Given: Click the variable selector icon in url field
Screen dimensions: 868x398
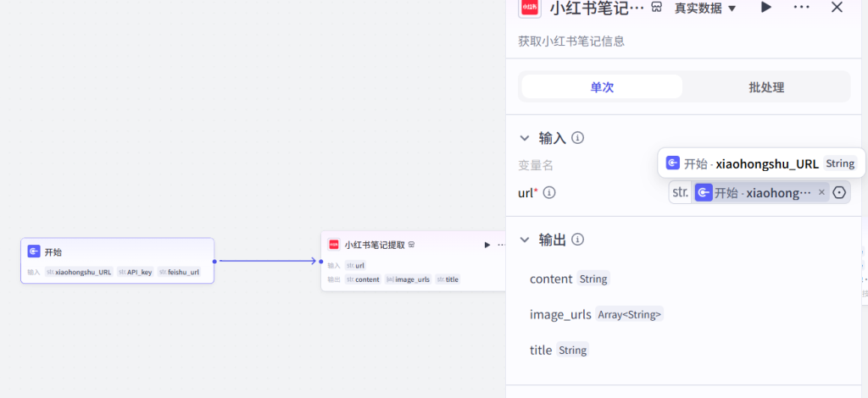Looking at the screenshot, I should [839, 192].
